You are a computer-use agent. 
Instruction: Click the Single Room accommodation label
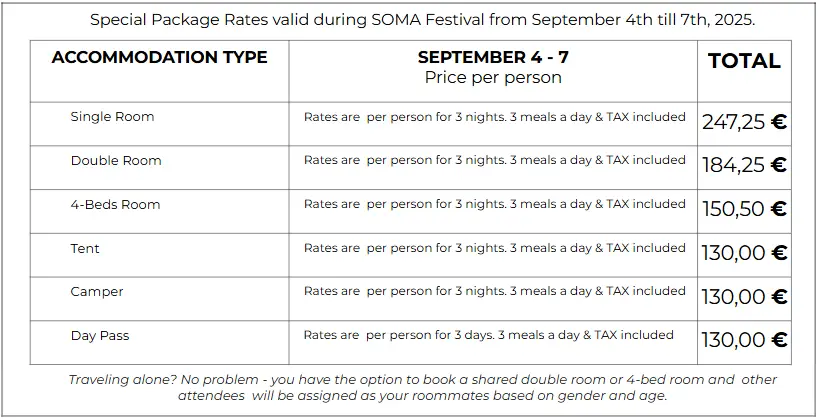112,116
